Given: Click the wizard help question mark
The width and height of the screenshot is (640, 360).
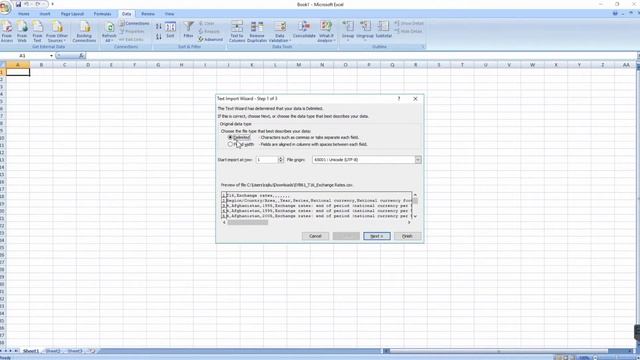Looking at the screenshot, I should click(399, 99).
